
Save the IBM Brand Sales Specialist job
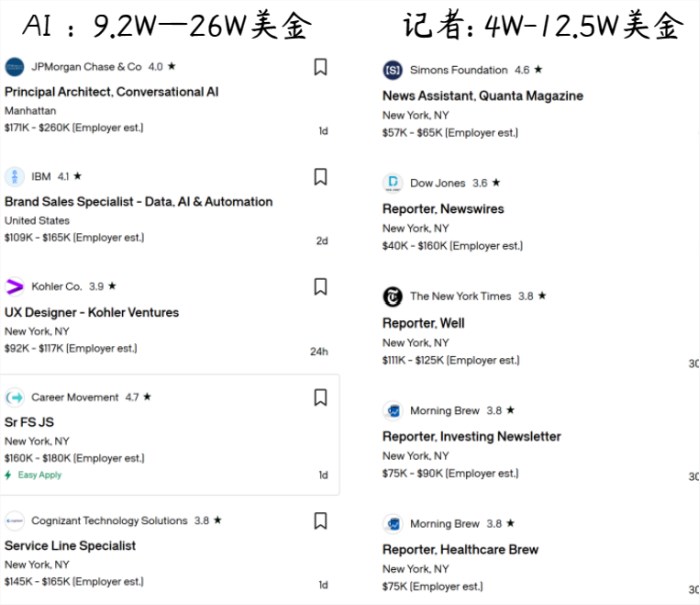point(320,177)
